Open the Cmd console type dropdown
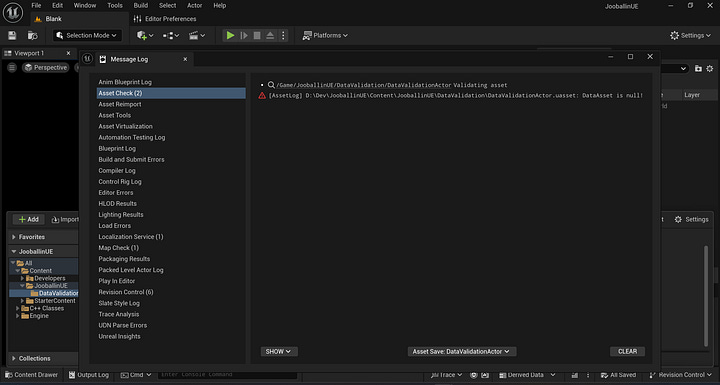The height and width of the screenshot is (385, 720). (136, 375)
